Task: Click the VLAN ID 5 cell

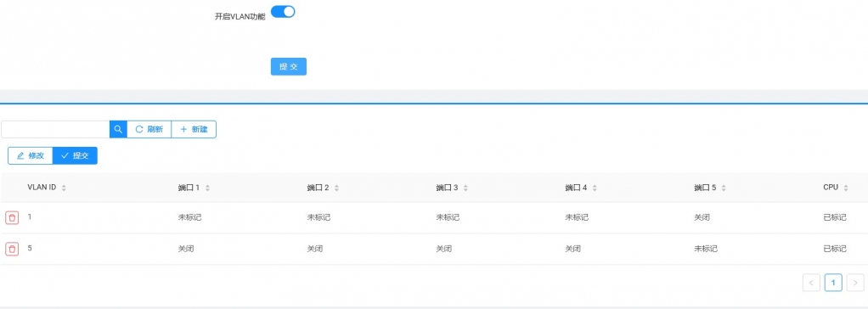Action: 30,248
